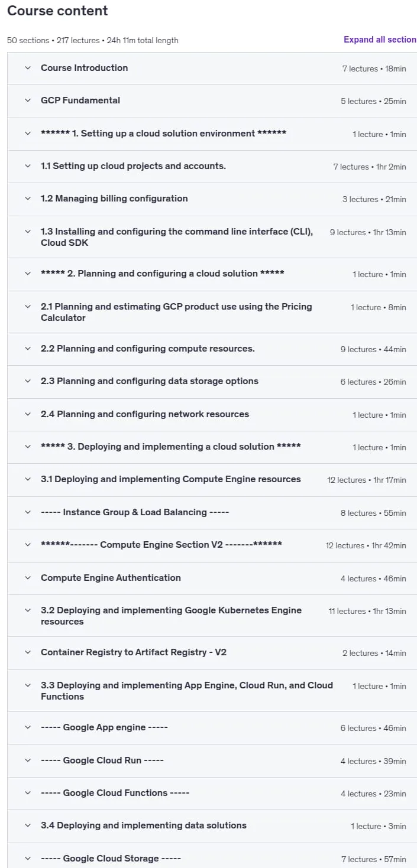Open 2.2 Planning and configuring compute resources

pyautogui.click(x=212, y=349)
